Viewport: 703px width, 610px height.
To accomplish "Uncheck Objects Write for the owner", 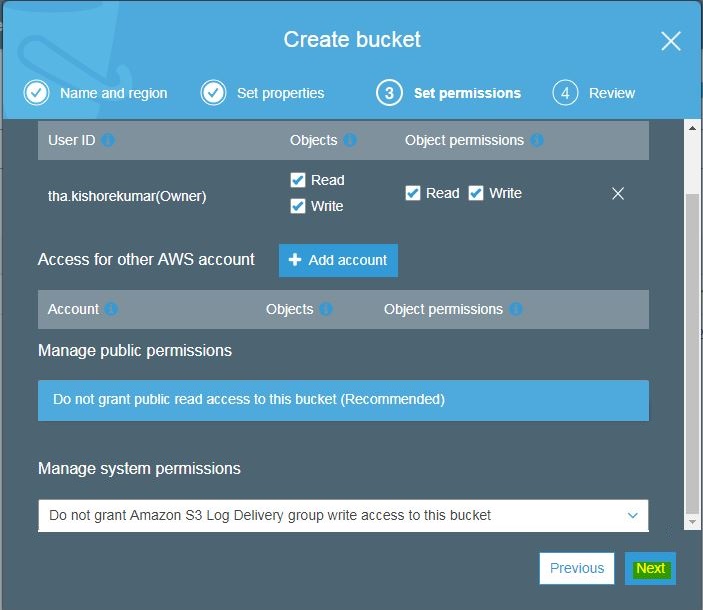I will pos(298,206).
